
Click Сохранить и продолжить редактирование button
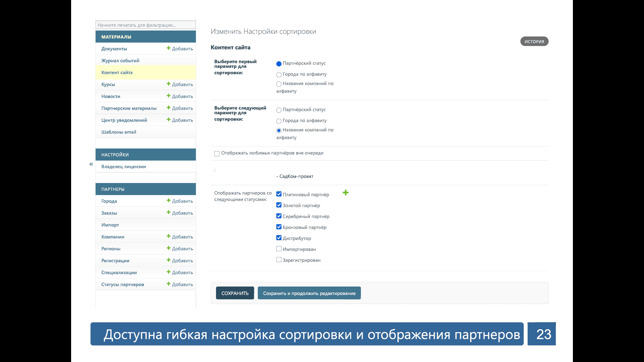309,293
